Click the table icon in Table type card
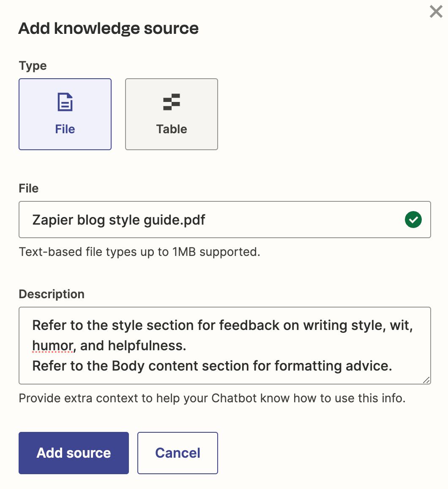 172,102
